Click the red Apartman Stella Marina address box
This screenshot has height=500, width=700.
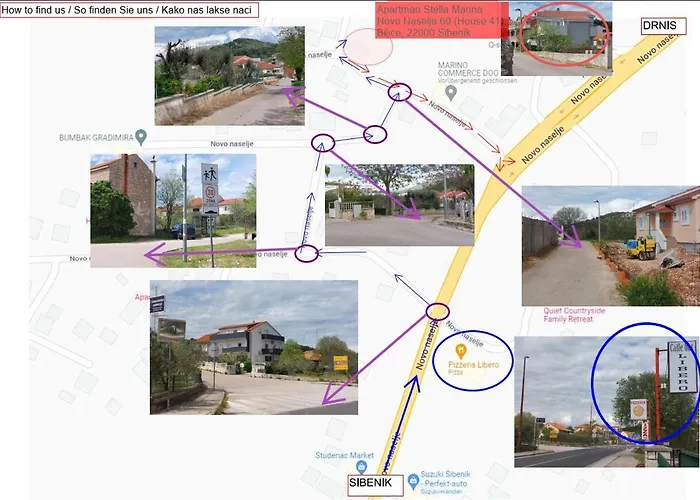click(438, 21)
